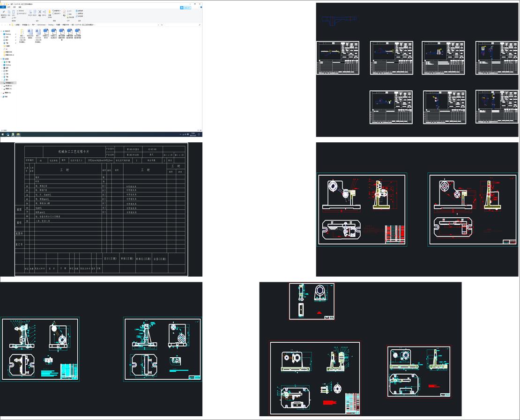Image resolution: width=520 pixels, height=420 pixels.
Task: Select Desktop under Quick access
Action: point(8,34)
